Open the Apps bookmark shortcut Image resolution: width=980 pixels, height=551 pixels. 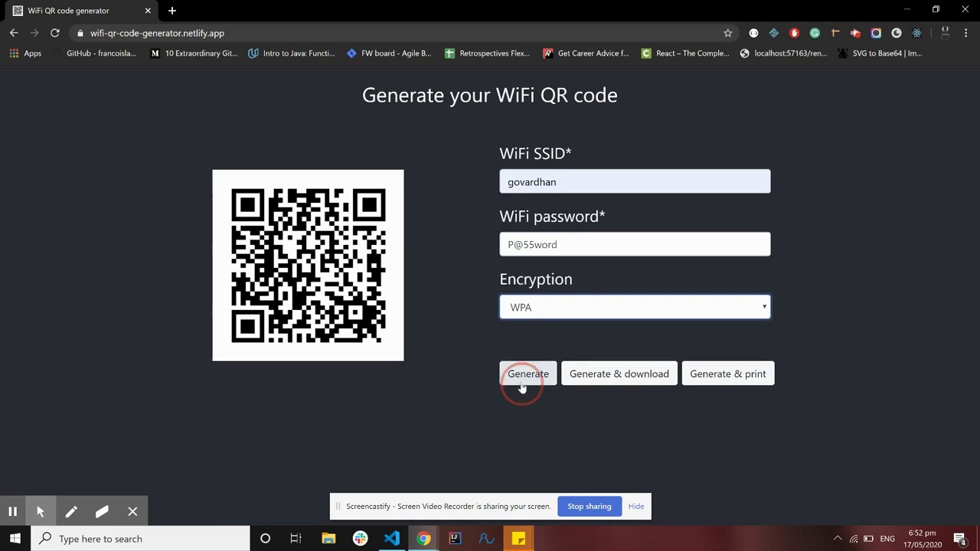click(26, 53)
